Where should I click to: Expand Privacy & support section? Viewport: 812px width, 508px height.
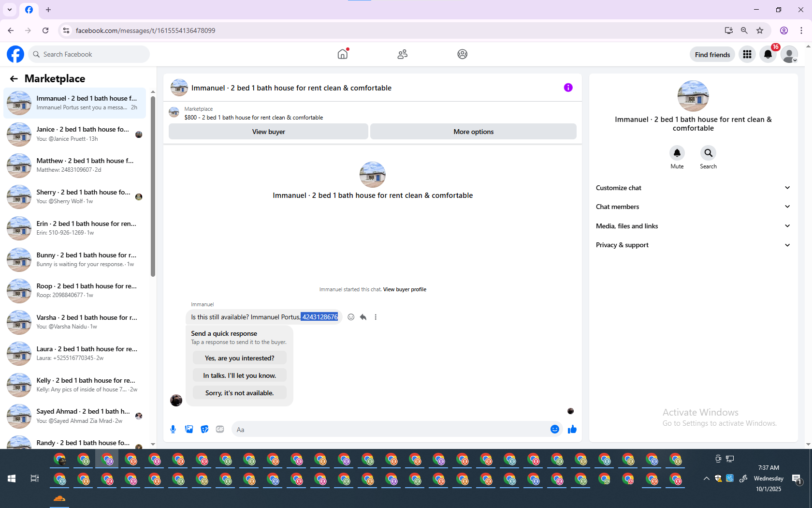pyautogui.click(x=693, y=245)
